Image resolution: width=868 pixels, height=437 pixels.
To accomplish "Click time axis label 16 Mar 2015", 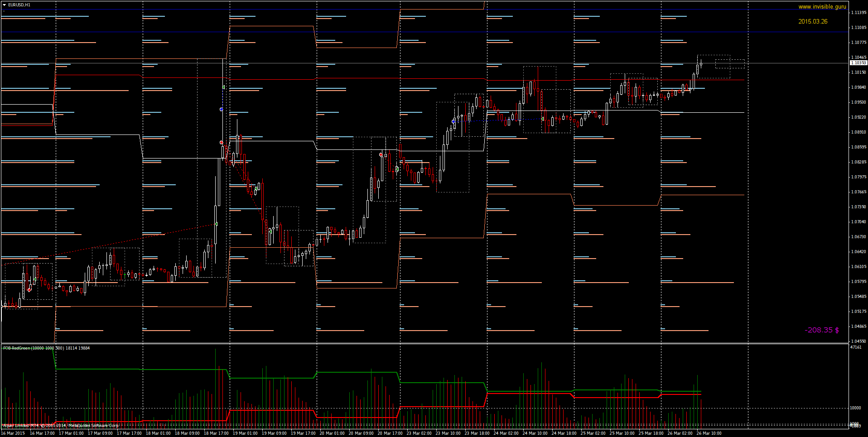I will [13, 433].
